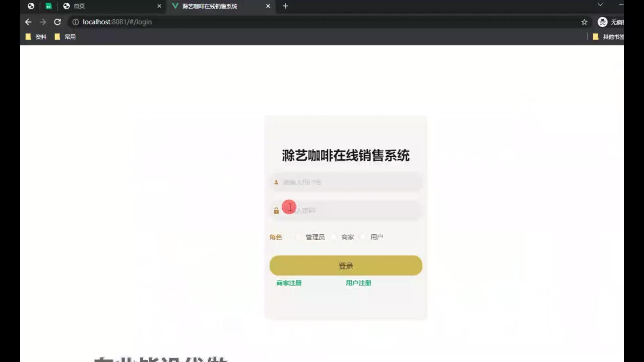Open the first pinned globe tab
This screenshot has height=362, width=644.
click(x=31, y=6)
